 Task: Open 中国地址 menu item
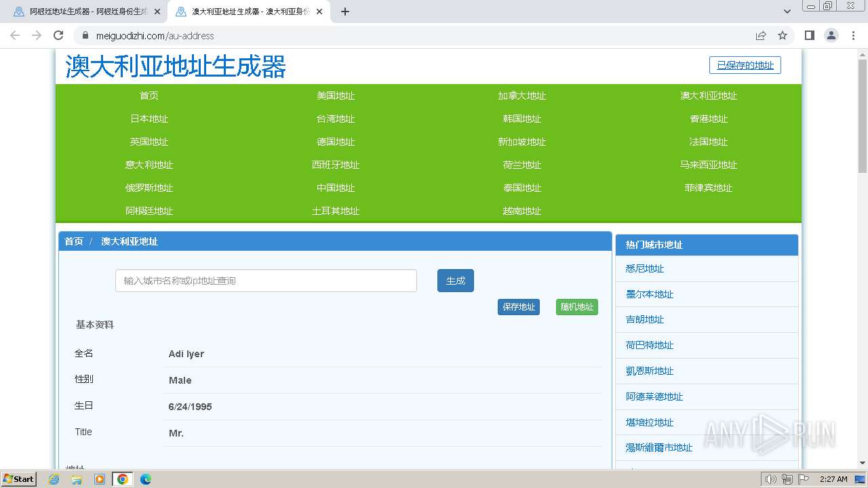pos(336,188)
